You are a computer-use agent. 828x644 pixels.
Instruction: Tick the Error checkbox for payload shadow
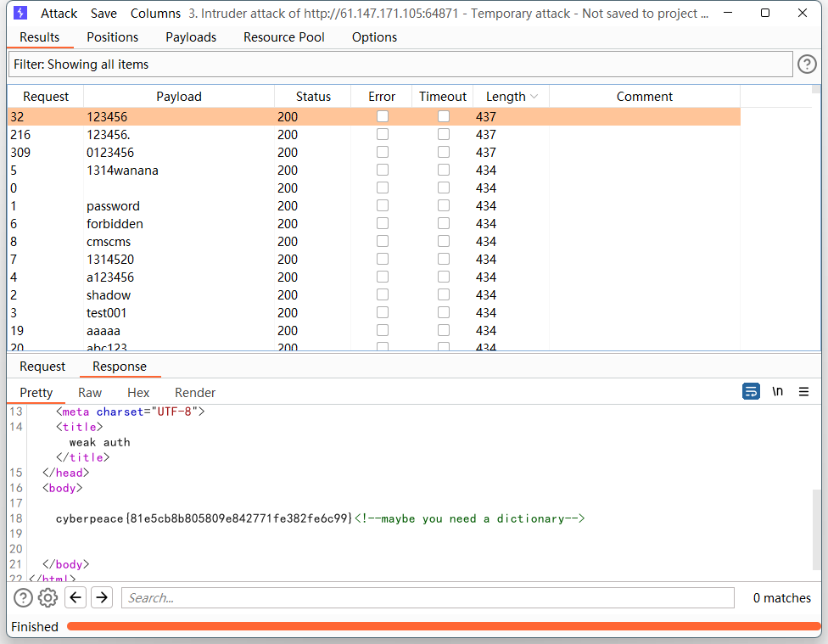click(x=383, y=294)
